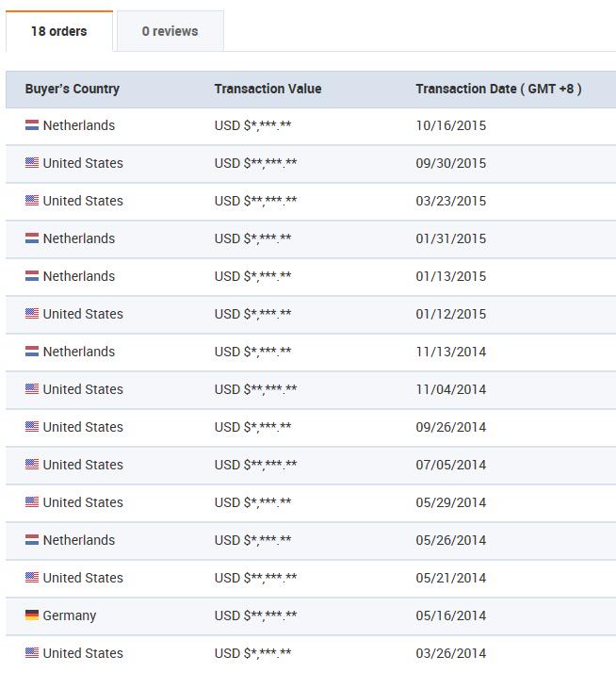Click the United States label dated 01/12/2015

[x=83, y=314]
